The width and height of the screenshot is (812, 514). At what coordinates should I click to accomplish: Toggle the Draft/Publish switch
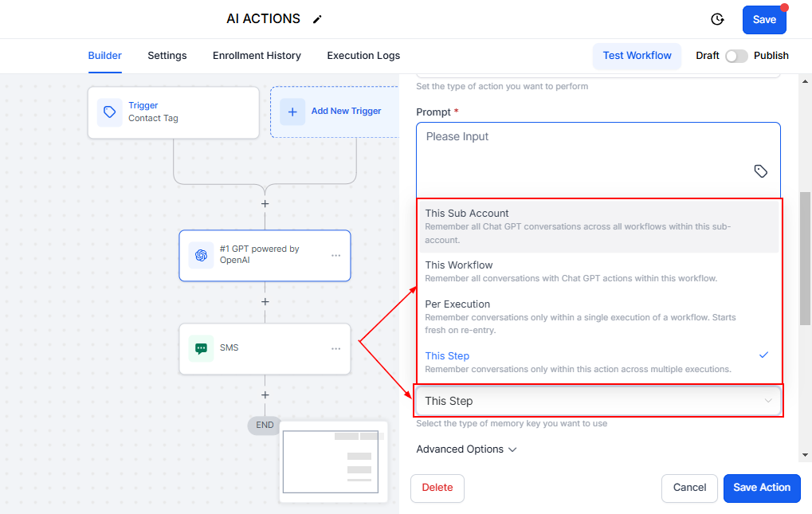click(x=736, y=56)
